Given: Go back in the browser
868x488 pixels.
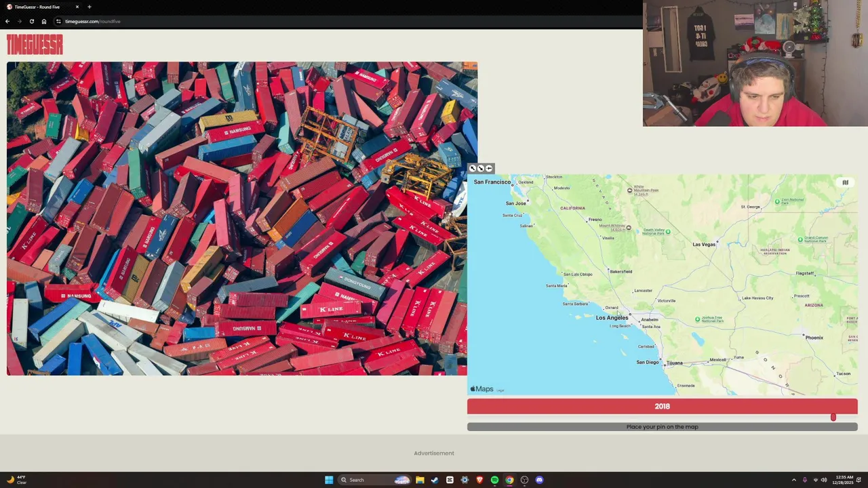Looking at the screenshot, I should tap(7, 21).
